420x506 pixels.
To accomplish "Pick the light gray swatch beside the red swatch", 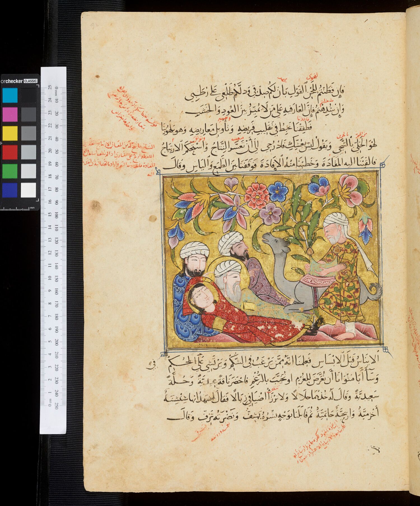I will coord(29,152).
